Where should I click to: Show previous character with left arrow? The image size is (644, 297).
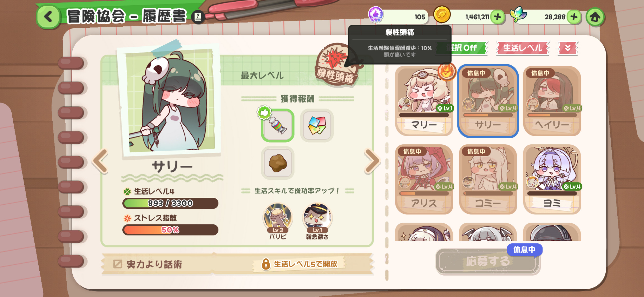[101, 161]
